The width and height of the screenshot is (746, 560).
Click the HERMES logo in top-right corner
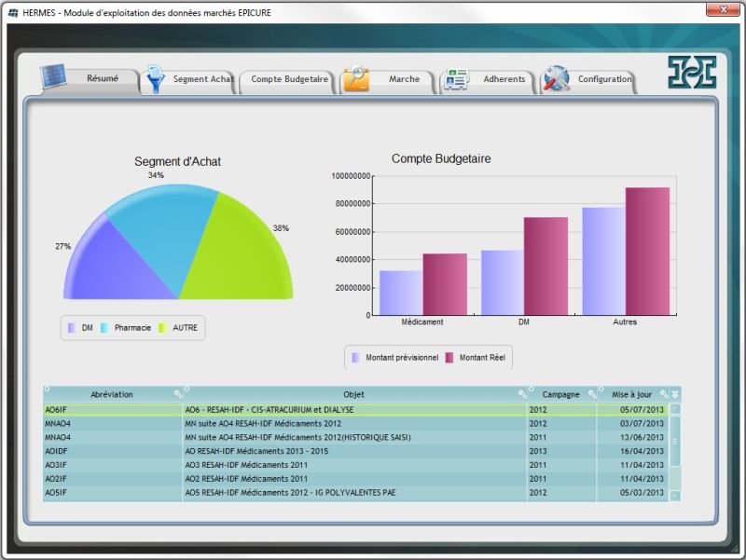pos(691,73)
